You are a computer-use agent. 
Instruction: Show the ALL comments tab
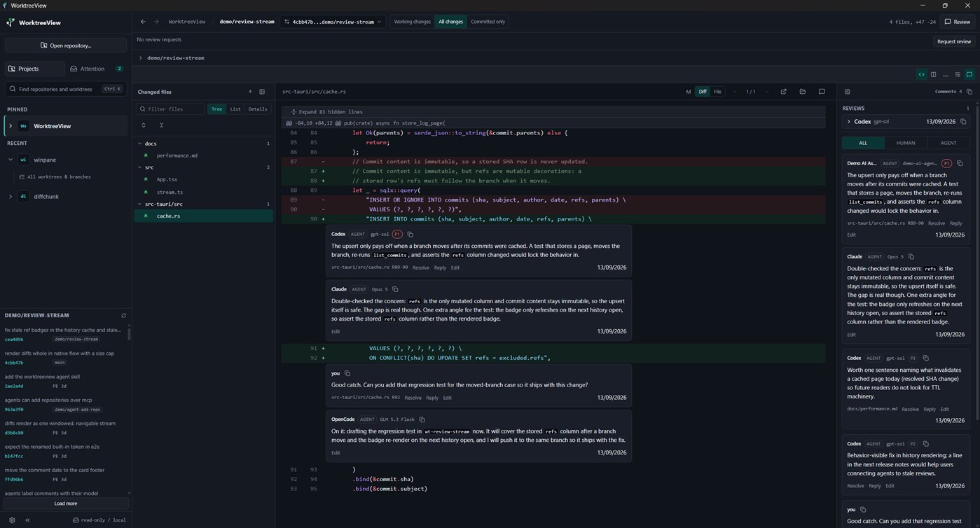coord(863,143)
